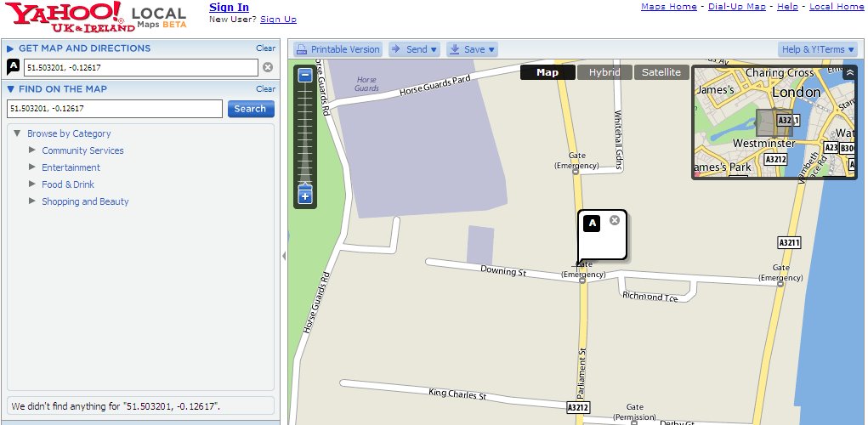868x425 pixels.
Task: Click the Sign In link
Action: tap(230, 7)
